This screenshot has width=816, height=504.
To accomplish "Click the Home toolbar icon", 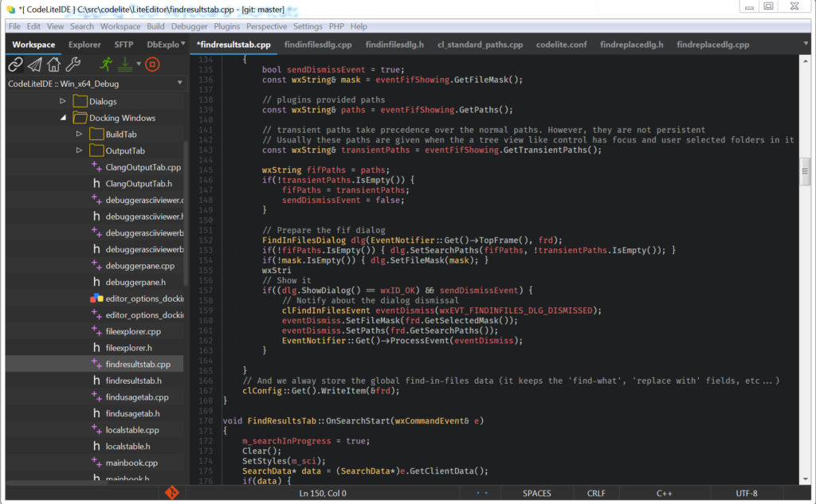I will [53, 64].
